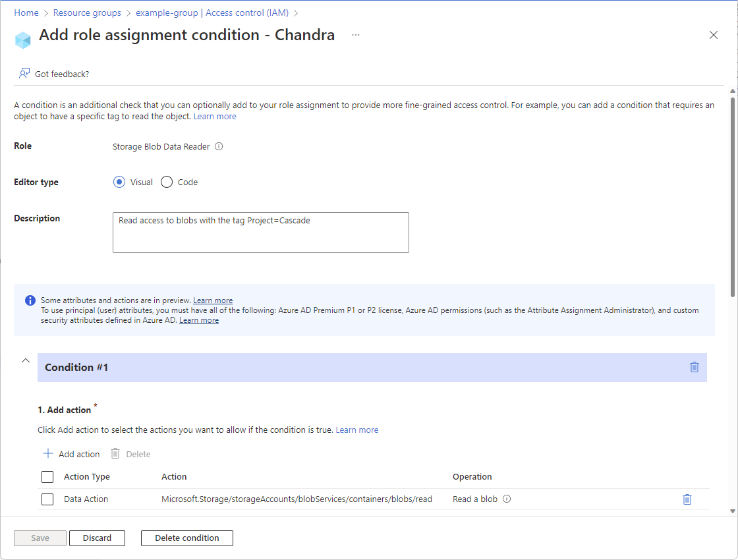Delete Condition #1 using its trash icon
The width and height of the screenshot is (738, 560).
[694, 367]
